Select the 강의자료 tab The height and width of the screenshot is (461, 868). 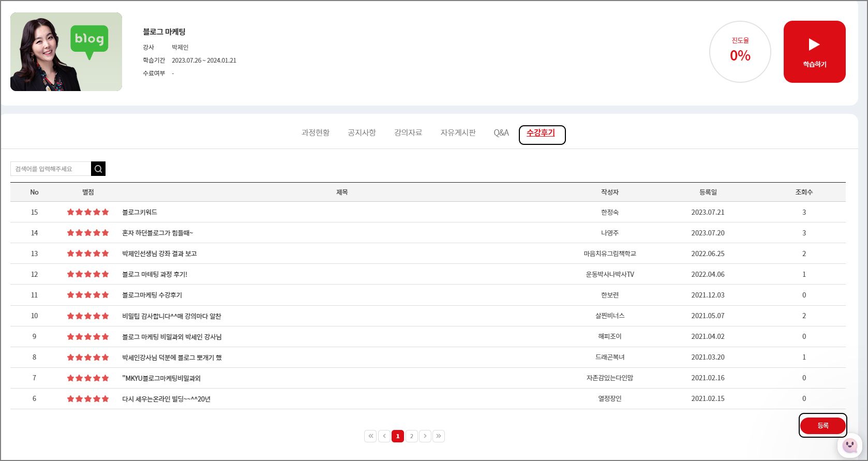pyautogui.click(x=408, y=133)
